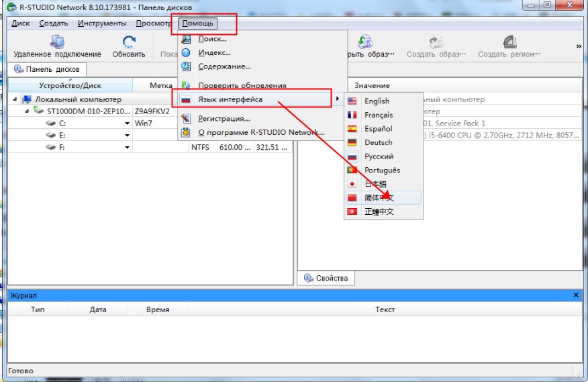Close the Журнал log panel
588x382 pixels.
coord(575,295)
